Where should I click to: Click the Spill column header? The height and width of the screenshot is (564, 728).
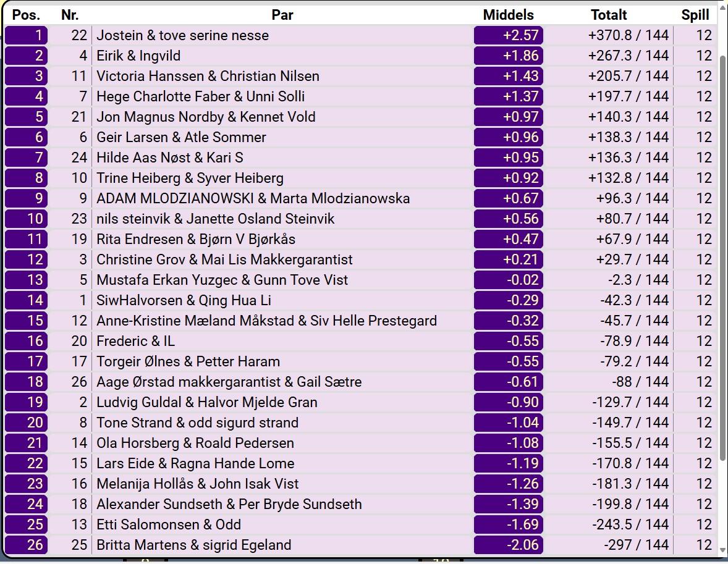[x=695, y=15]
